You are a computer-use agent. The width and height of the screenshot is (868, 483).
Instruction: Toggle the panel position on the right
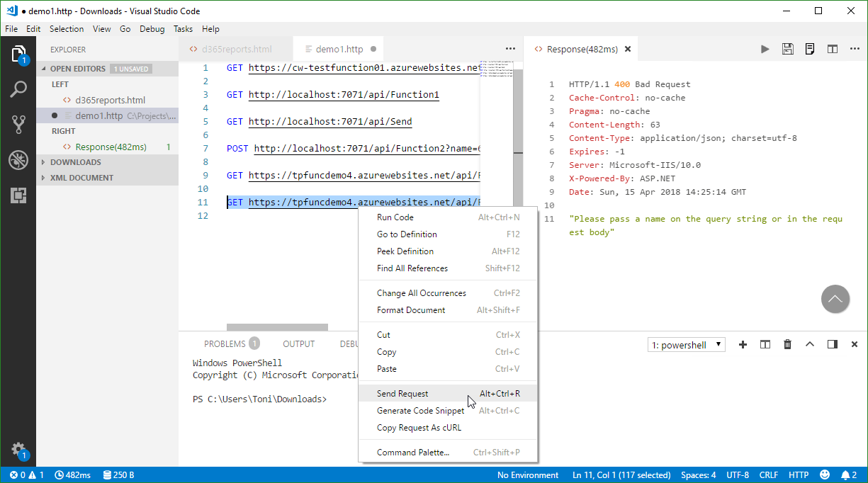(833, 344)
